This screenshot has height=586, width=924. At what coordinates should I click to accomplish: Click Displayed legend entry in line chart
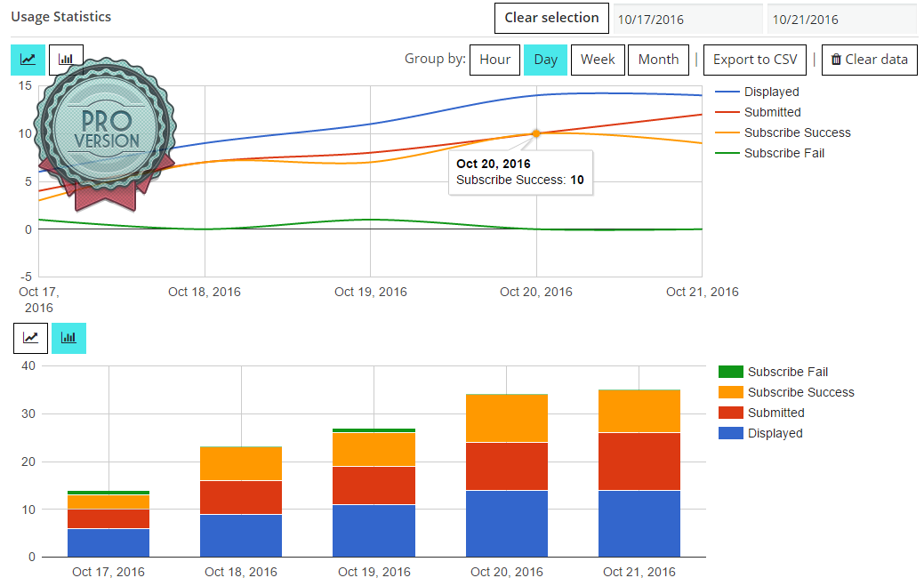[x=771, y=92]
